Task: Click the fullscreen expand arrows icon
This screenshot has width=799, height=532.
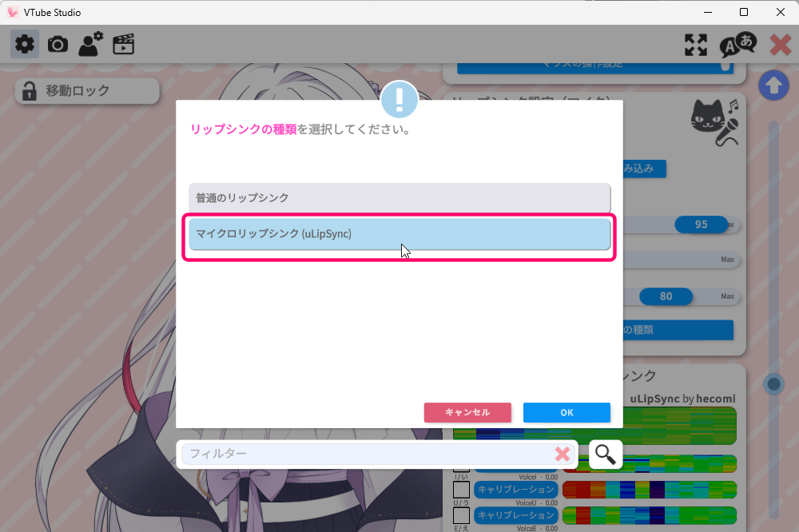Action: click(696, 45)
